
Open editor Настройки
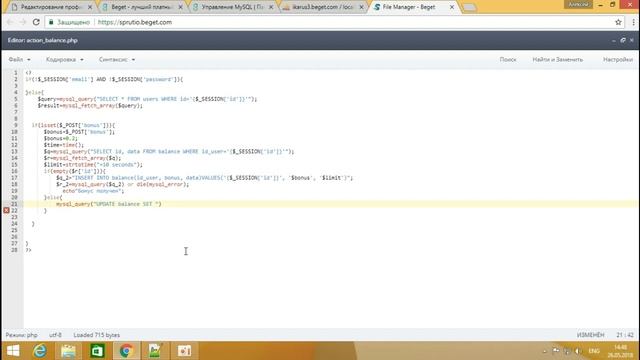618,60
